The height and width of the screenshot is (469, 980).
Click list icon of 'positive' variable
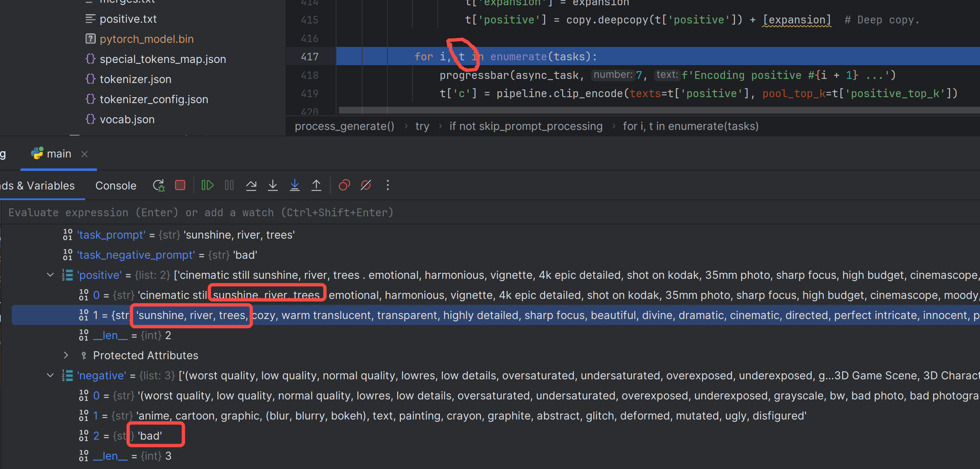(67, 275)
